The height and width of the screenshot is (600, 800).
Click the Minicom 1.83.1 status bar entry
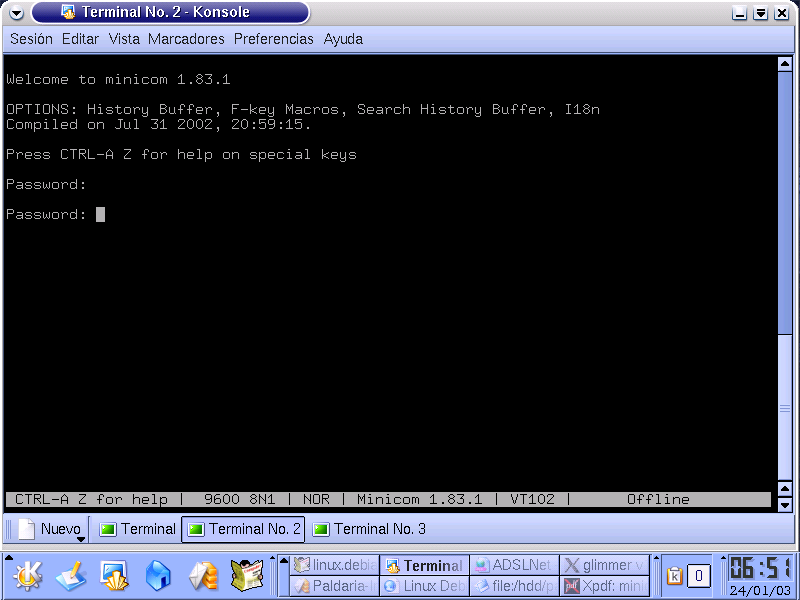(419, 499)
